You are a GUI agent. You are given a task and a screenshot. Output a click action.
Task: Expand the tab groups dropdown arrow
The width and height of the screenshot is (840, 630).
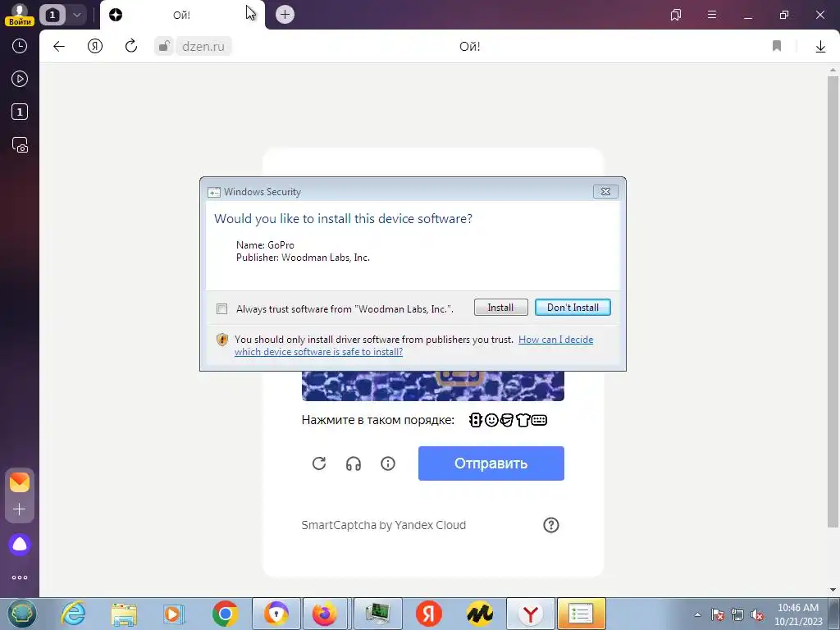pyautogui.click(x=76, y=15)
